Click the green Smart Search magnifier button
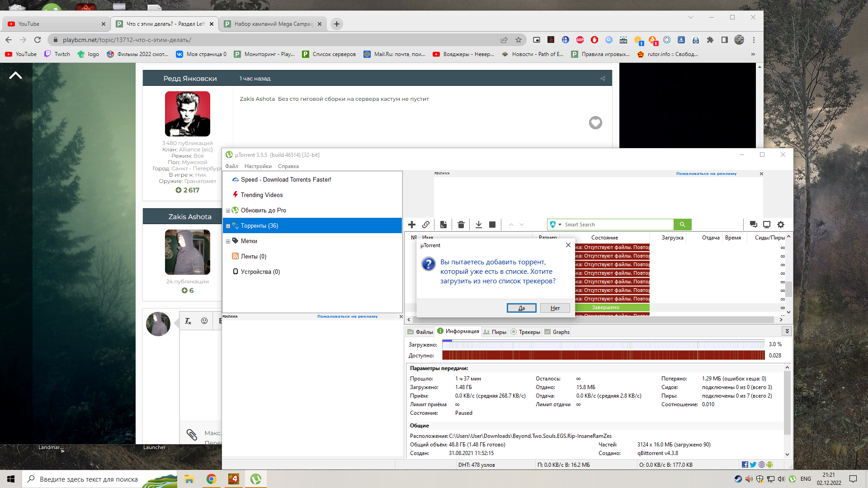The image size is (868, 488). (x=682, y=225)
